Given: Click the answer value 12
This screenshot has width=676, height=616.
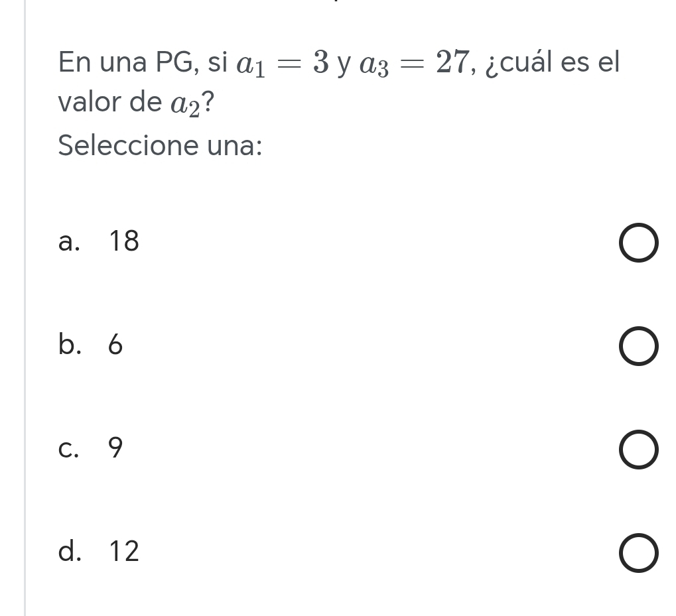Looking at the screenshot, I should coord(124,552).
